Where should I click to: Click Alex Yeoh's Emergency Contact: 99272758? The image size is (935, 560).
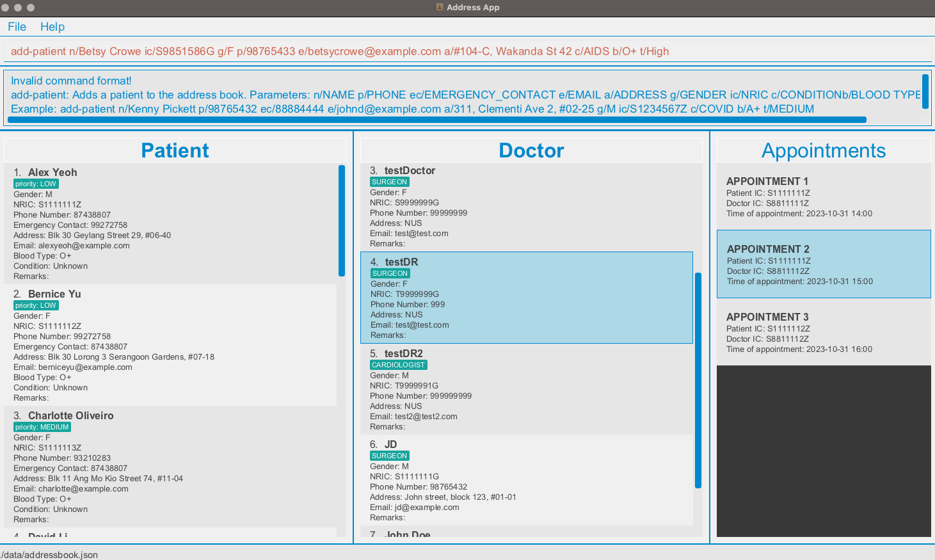(70, 225)
